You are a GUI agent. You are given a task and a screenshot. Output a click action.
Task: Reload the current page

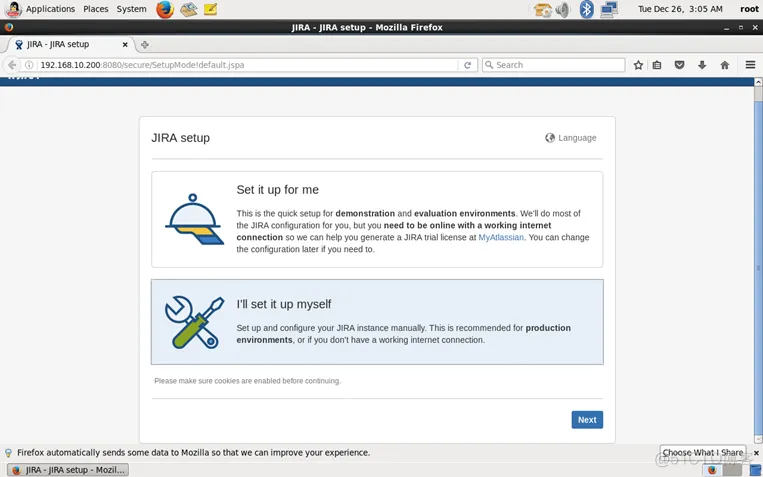click(468, 65)
